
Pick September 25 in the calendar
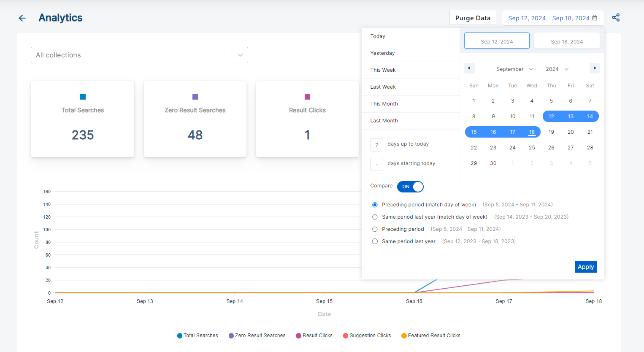coord(532,148)
